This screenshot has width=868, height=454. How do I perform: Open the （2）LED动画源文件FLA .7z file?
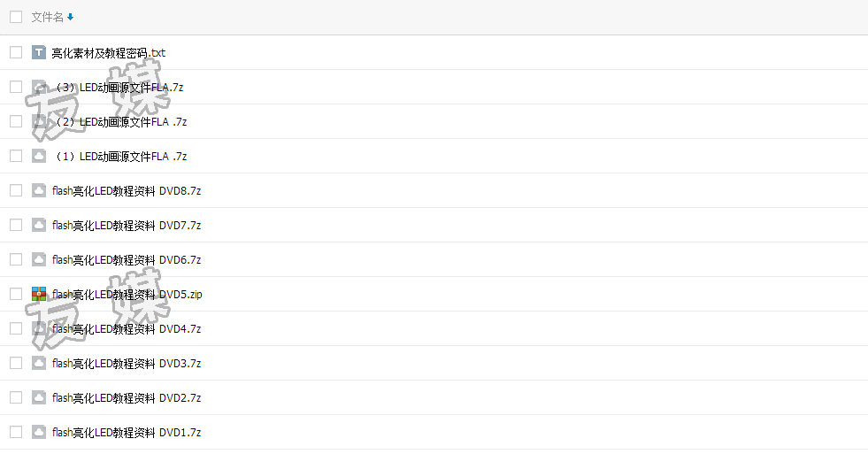click(x=119, y=122)
